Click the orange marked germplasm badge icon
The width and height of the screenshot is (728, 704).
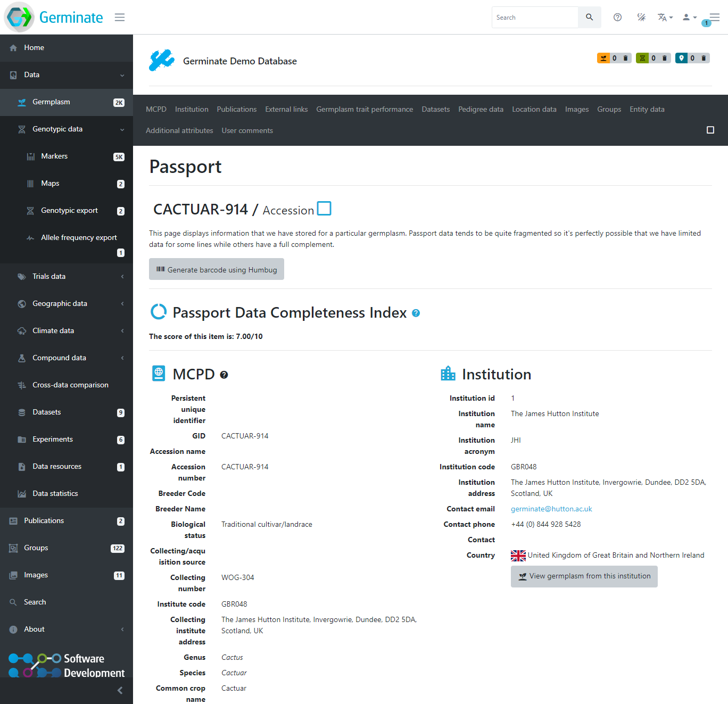603,58
